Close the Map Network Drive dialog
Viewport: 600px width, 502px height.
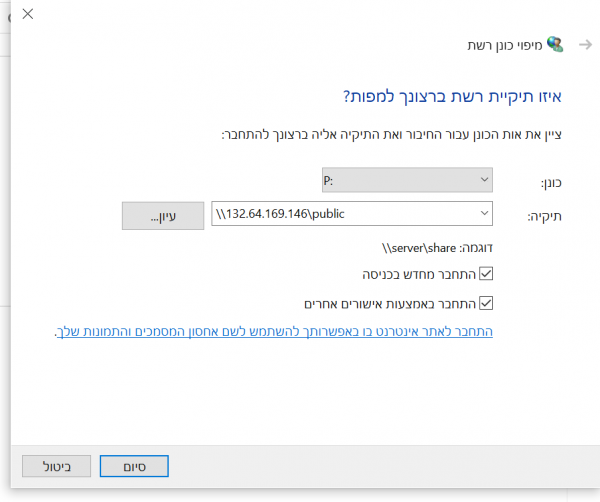[x=28, y=14]
